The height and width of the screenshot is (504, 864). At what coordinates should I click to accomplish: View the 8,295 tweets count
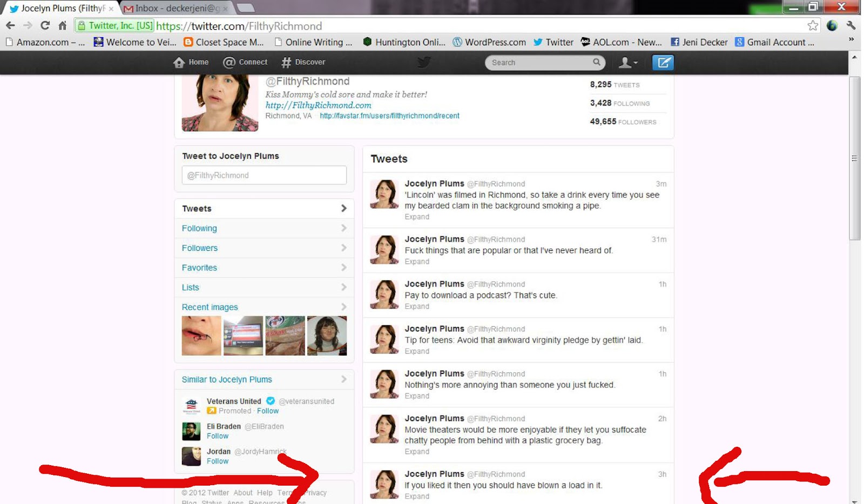[615, 85]
